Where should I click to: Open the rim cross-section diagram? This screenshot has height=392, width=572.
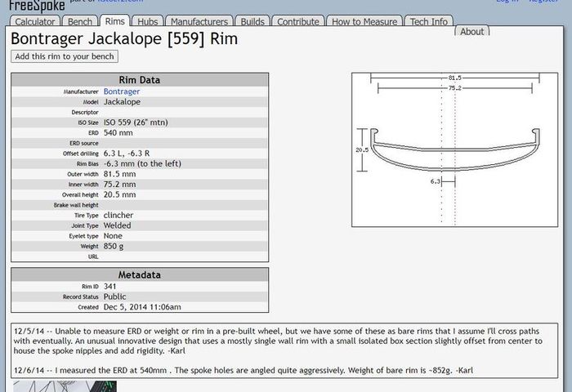(x=454, y=149)
